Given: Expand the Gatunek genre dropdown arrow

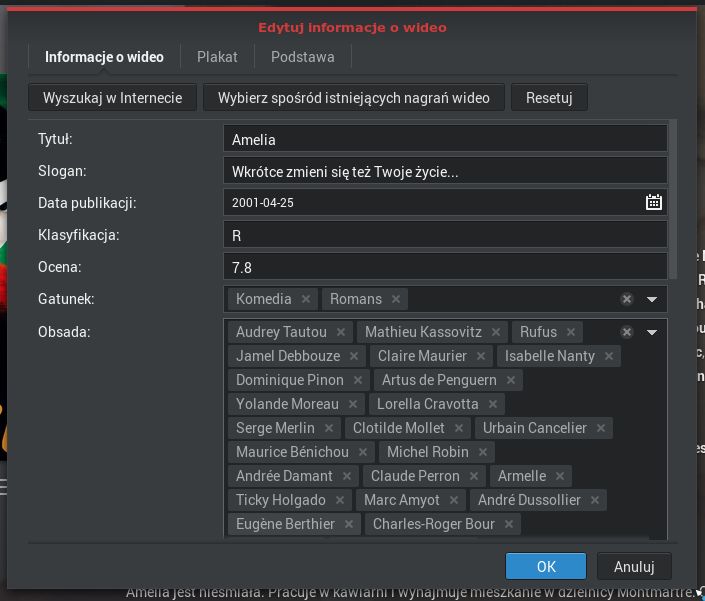Looking at the screenshot, I should point(652,299).
